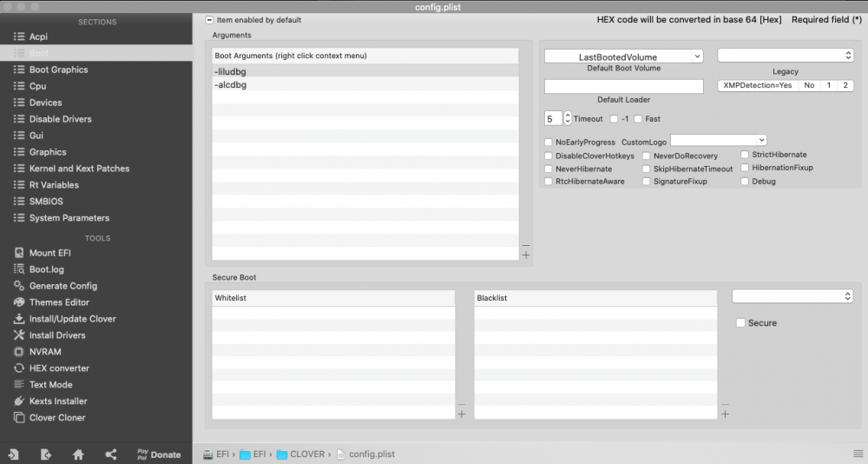Open the Secure Boot policy dropdown
The width and height of the screenshot is (868, 464).
[x=792, y=296]
